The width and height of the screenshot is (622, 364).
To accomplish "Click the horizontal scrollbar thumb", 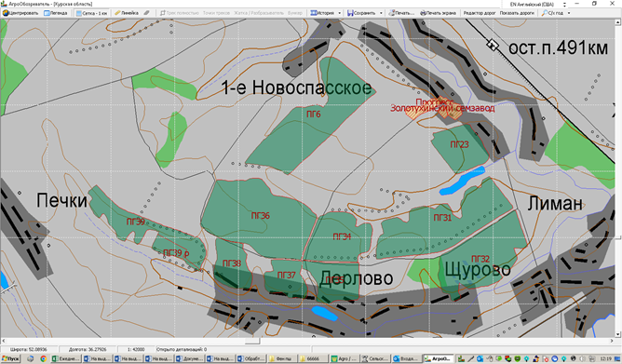I will click(x=252, y=341).
